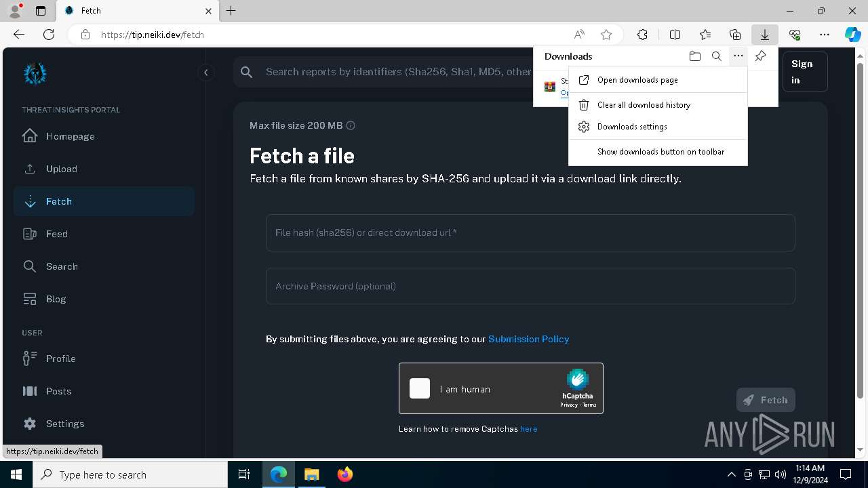Click search icon in Downloads panel

(716, 56)
